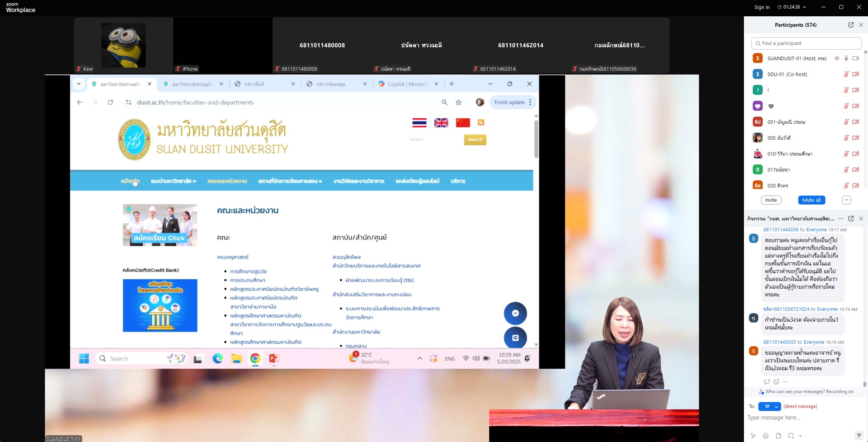Click the Invite button
Viewport: 868px width, 442px height.
click(x=771, y=200)
